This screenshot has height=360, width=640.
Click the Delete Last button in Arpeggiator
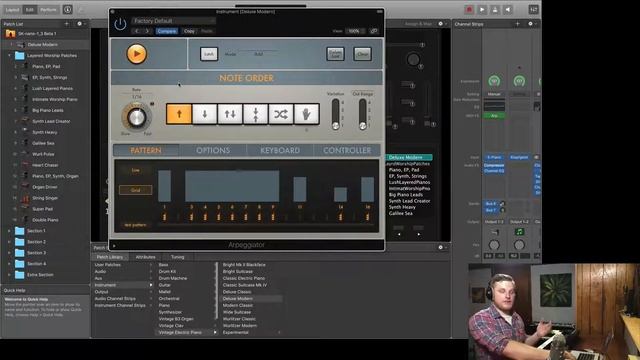(335, 54)
